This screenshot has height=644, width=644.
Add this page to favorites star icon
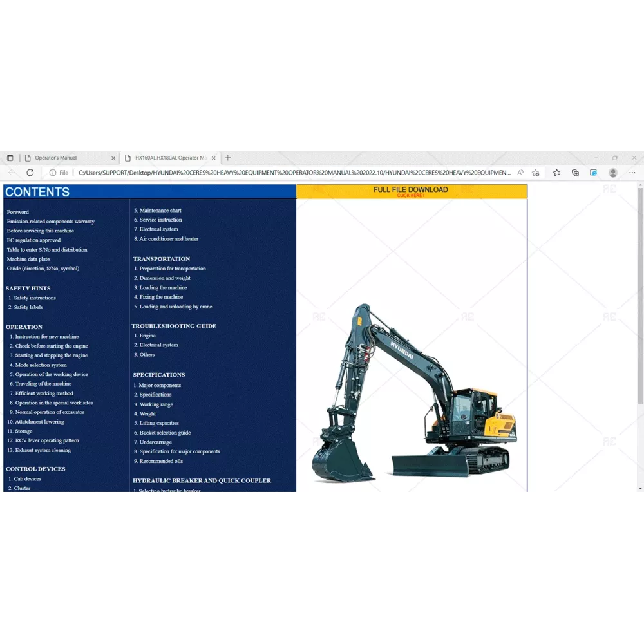tap(536, 173)
